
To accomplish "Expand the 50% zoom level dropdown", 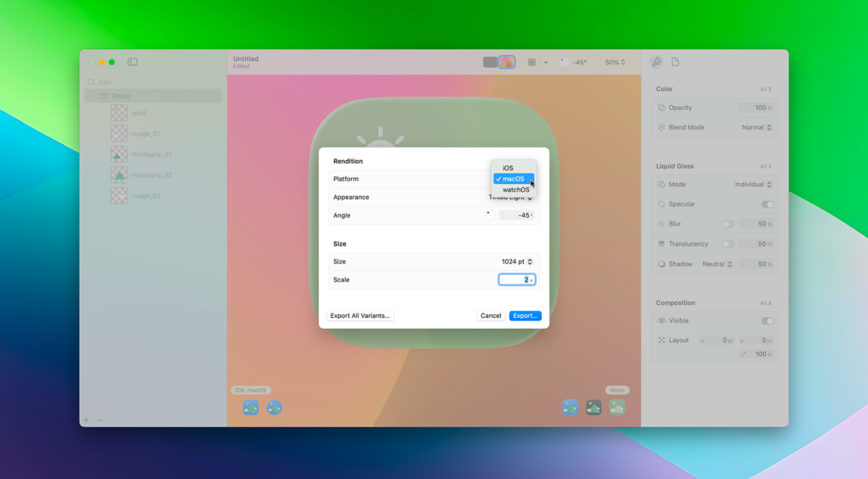I will [615, 62].
